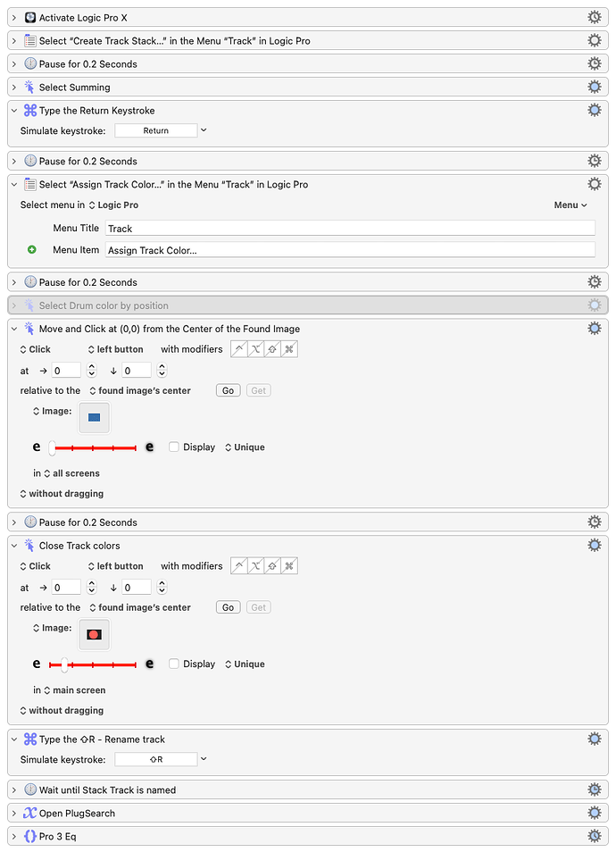Click the Go button in Close Track colors action
This screenshot has width=616, height=852.
(x=229, y=607)
